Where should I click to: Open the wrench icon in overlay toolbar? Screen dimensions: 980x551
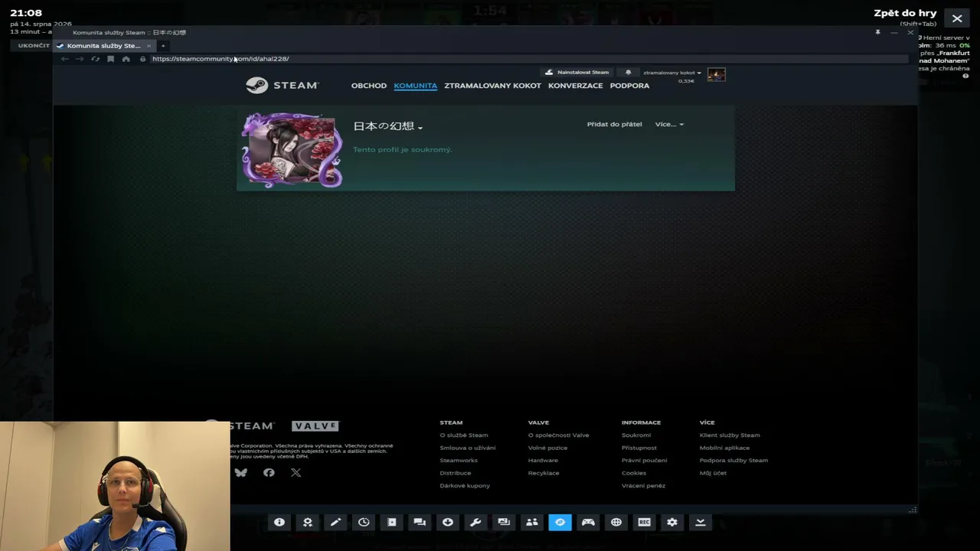475,522
